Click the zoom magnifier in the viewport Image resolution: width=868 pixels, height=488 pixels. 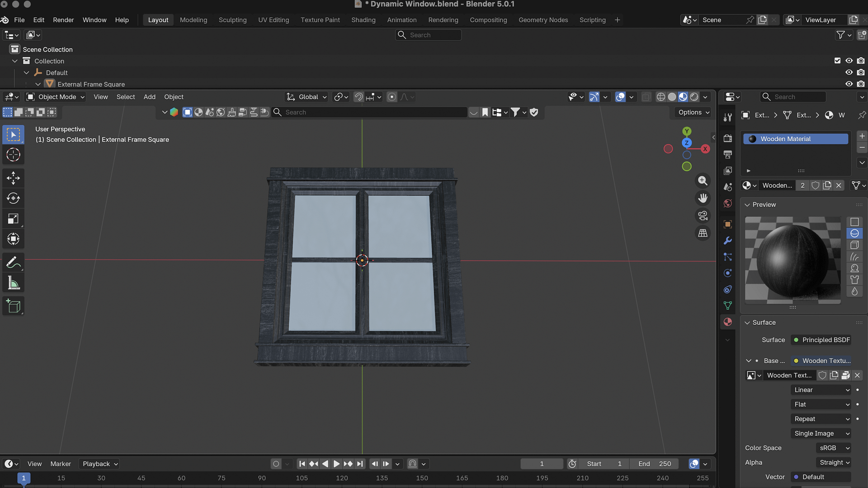pos(703,181)
